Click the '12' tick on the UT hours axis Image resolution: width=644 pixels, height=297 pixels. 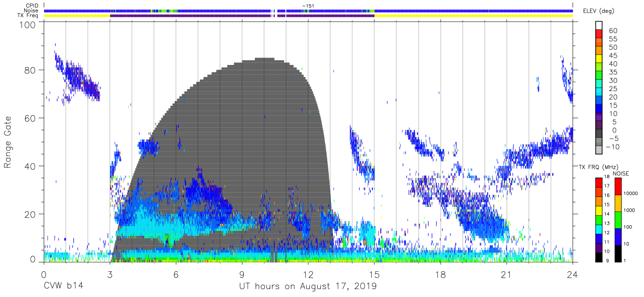pyautogui.click(x=308, y=274)
